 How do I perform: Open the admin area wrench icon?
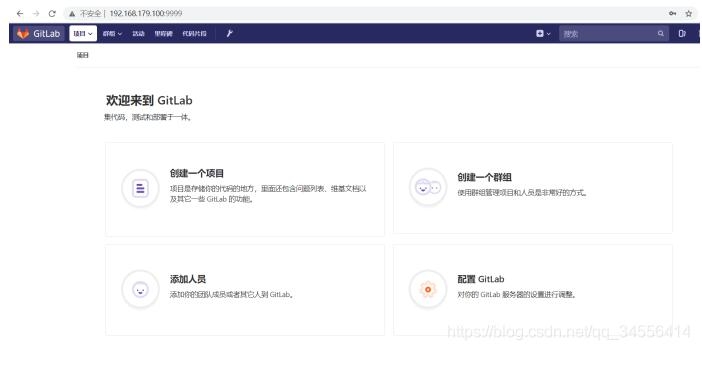click(230, 33)
